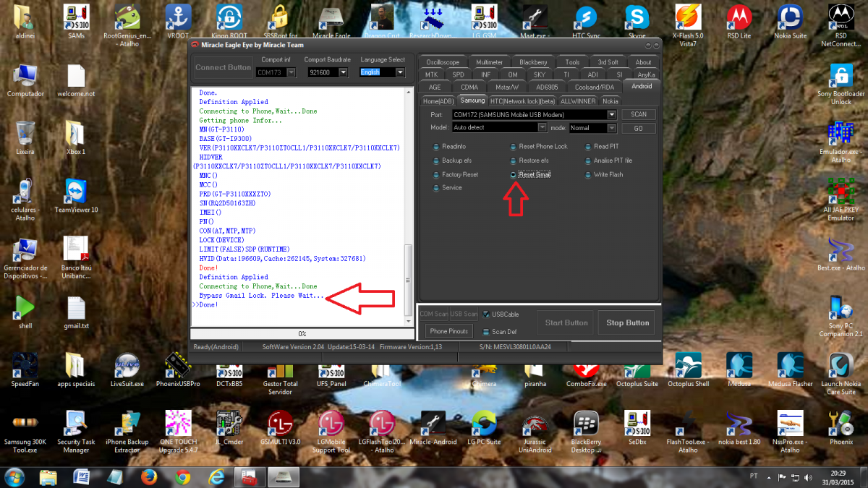
Task: Click the Start Button in Miracle
Action: point(566,322)
